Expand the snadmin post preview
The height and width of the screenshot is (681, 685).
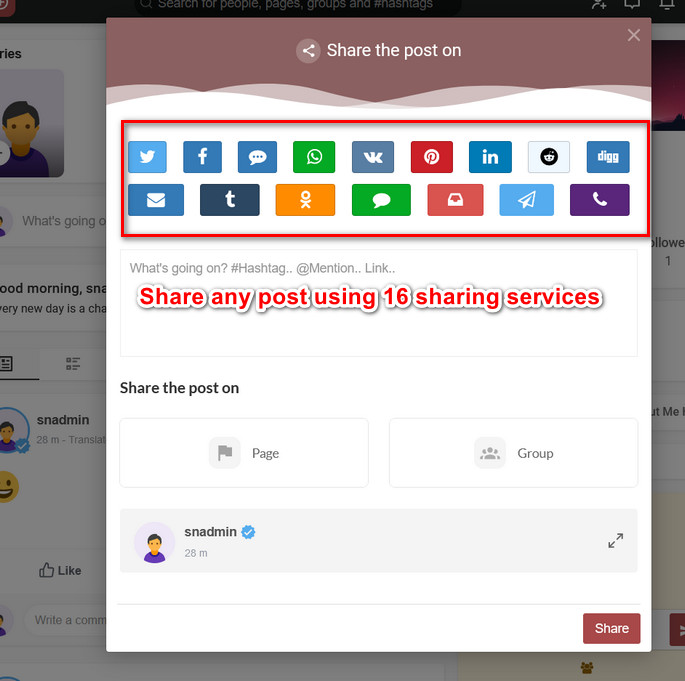click(616, 541)
